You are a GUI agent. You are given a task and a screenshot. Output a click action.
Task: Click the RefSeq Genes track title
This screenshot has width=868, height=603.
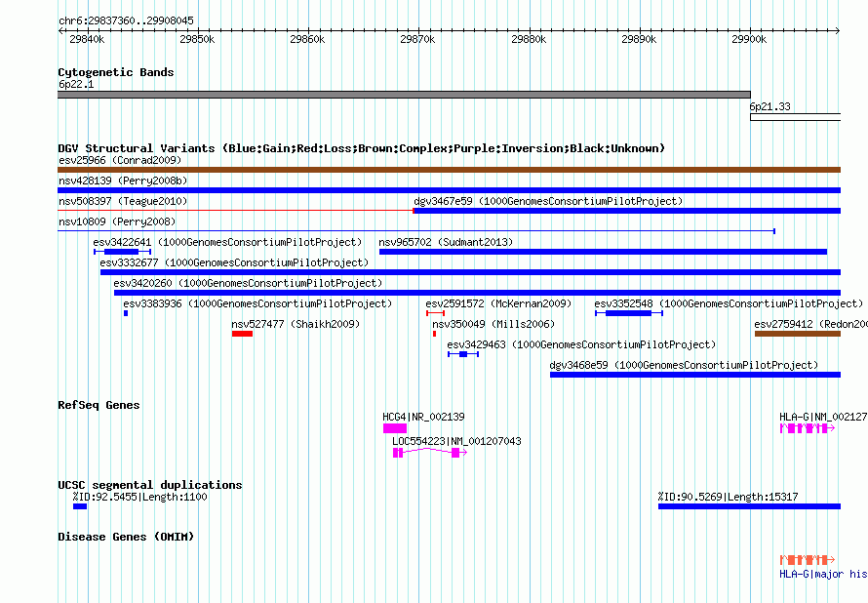pos(99,405)
